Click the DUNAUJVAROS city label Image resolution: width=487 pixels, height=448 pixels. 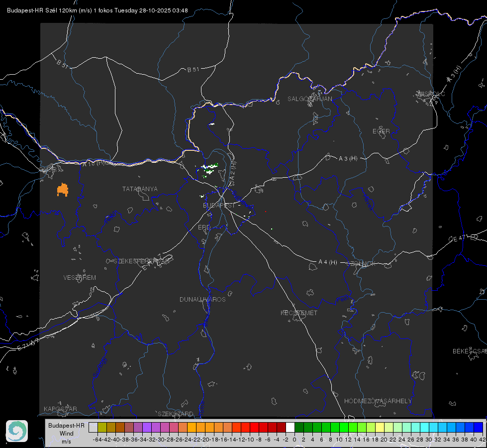coord(202,299)
